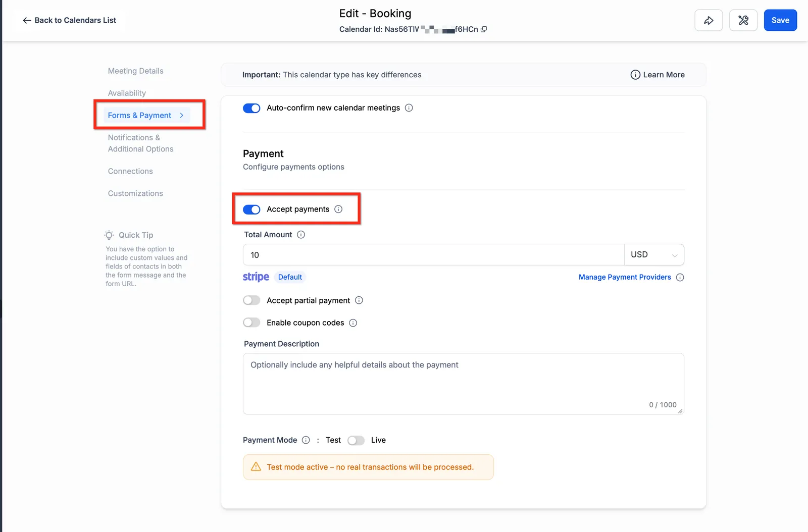Show info for Accept partial payment
Viewport: 808px width, 532px height.
point(359,300)
